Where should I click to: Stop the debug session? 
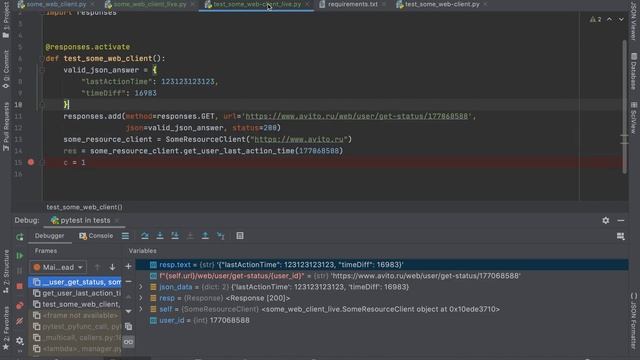20,287
